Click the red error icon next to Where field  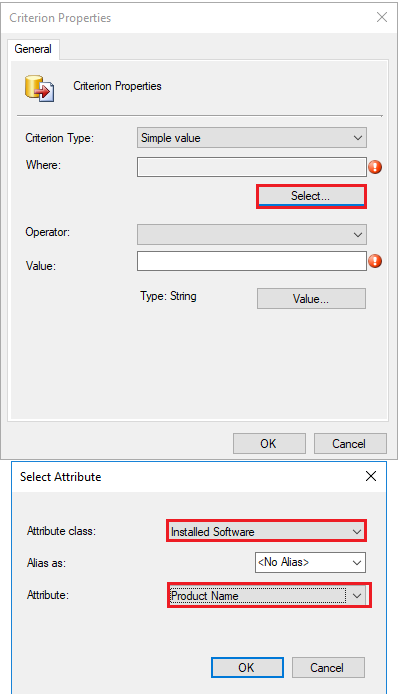pos(375,167)
